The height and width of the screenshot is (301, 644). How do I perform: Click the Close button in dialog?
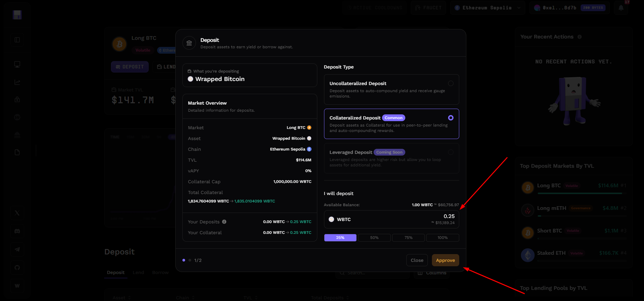pos(417,260)
